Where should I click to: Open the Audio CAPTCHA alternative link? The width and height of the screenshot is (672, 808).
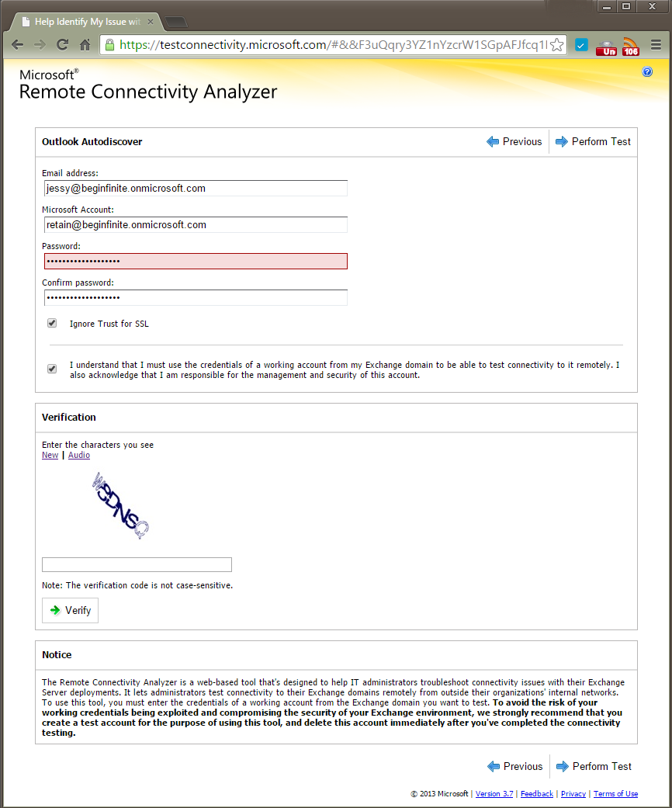[x=78, y=455]
